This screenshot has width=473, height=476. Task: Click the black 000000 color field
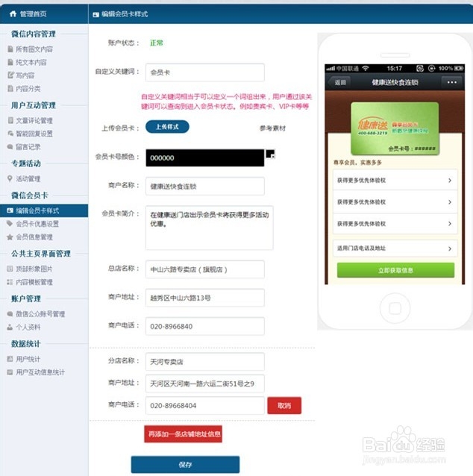tap(205, 158)
